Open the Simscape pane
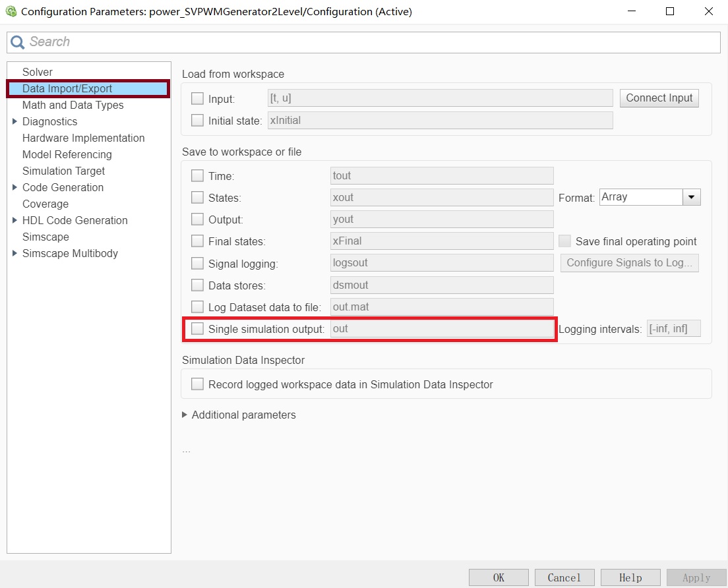The height and width of the screenshot is (588, 728). click(45, 237)
